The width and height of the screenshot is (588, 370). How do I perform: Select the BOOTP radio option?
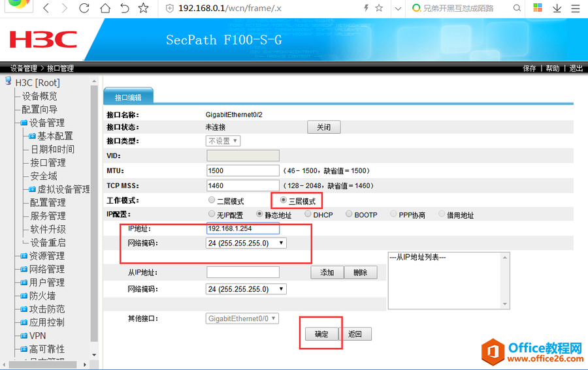click(x=349, y=214)
